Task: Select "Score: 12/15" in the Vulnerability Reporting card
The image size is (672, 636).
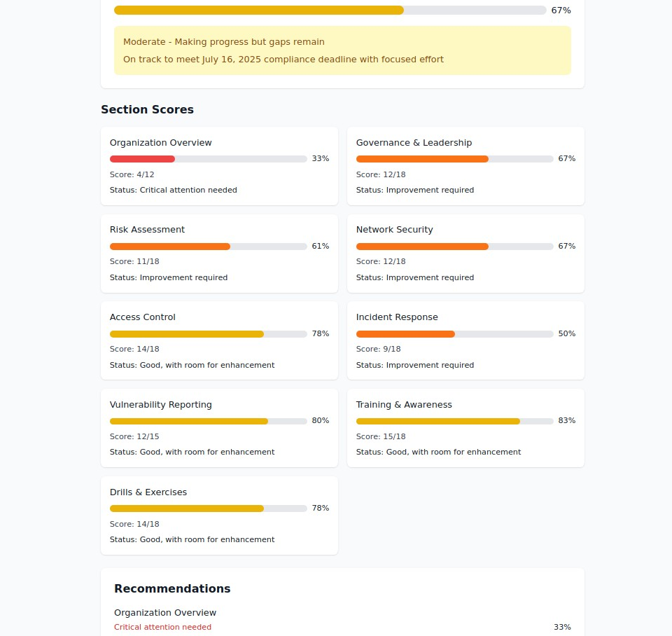Action: tap(134, 436)
